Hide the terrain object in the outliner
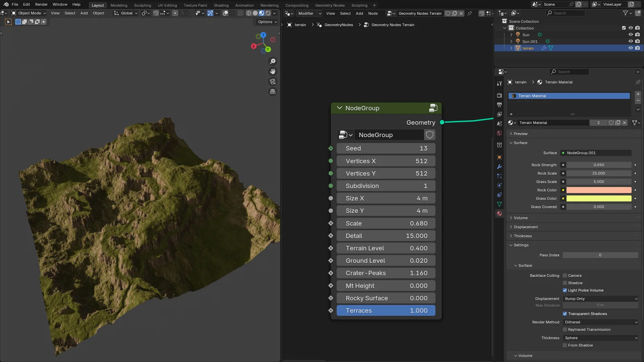Image resolution: width=644 pixels, height=362 pixels. tap(631, 48)
